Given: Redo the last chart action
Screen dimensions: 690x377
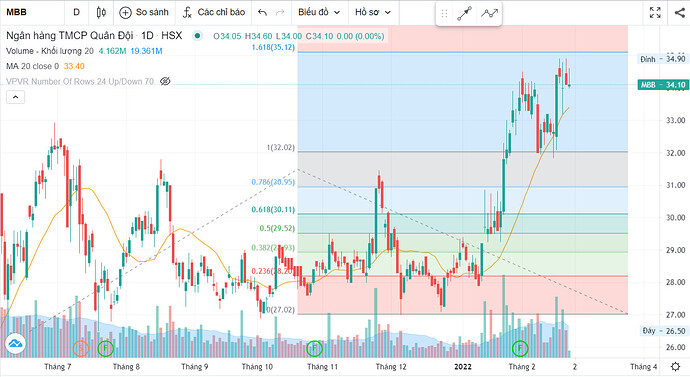Looking at the screenshot, I should pos(280,12).
